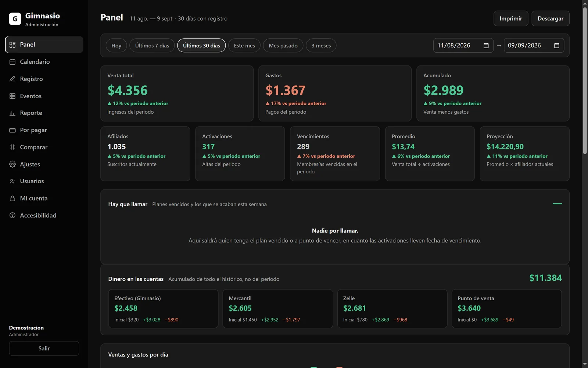Click the 09/09/2026 end date field
Viewport: 588px width, 368px height.
[534, 46]
